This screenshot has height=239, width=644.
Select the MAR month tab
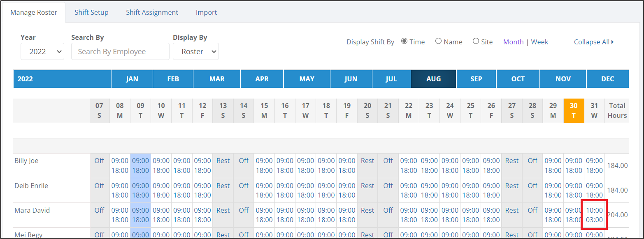(217, 79)
